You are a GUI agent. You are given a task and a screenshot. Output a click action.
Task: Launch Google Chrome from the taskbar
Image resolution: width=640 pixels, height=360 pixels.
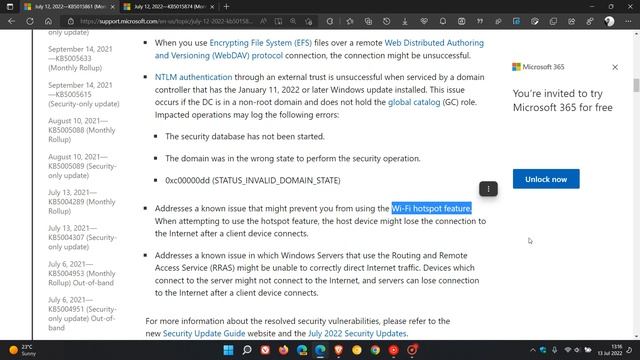pos(375,350)
